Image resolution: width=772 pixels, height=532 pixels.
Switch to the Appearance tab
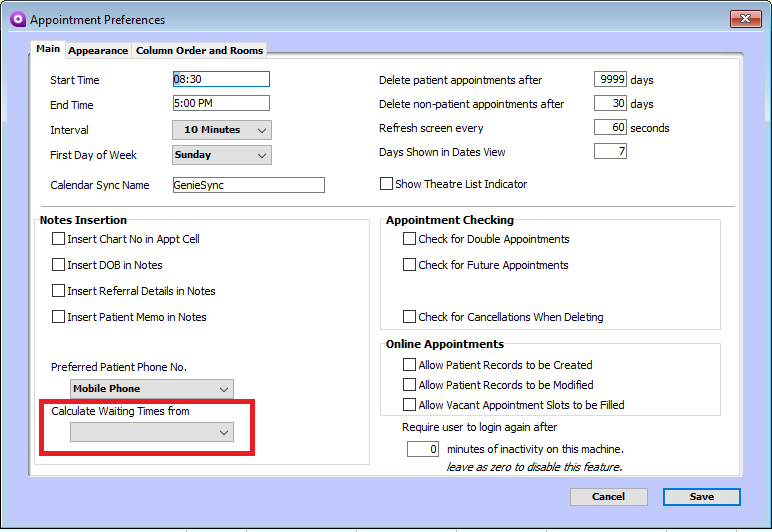coord(98,50)
